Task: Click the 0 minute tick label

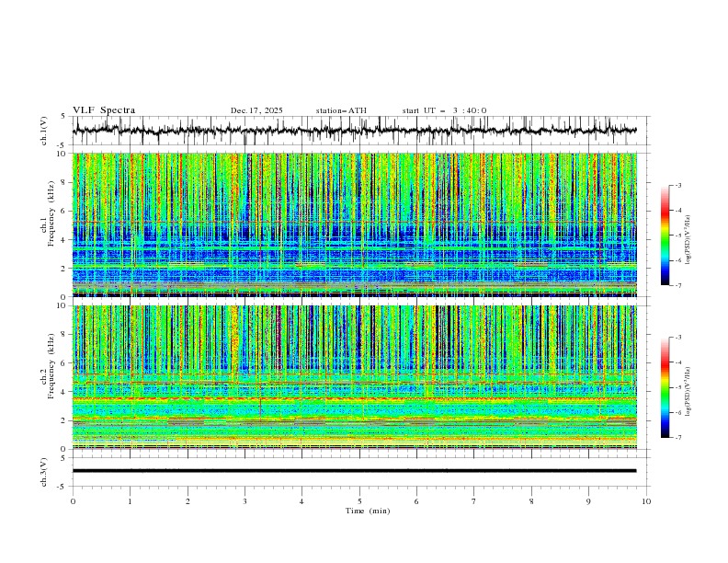Action: [73, 500]
